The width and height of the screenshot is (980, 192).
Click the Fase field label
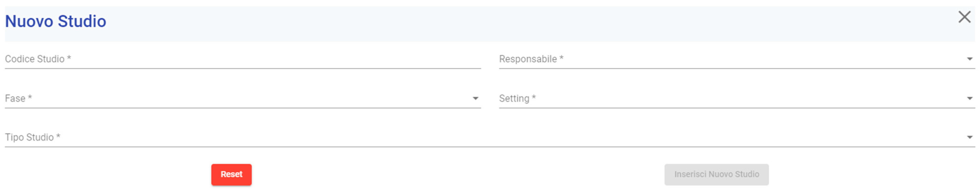click(x=15, y=99)
